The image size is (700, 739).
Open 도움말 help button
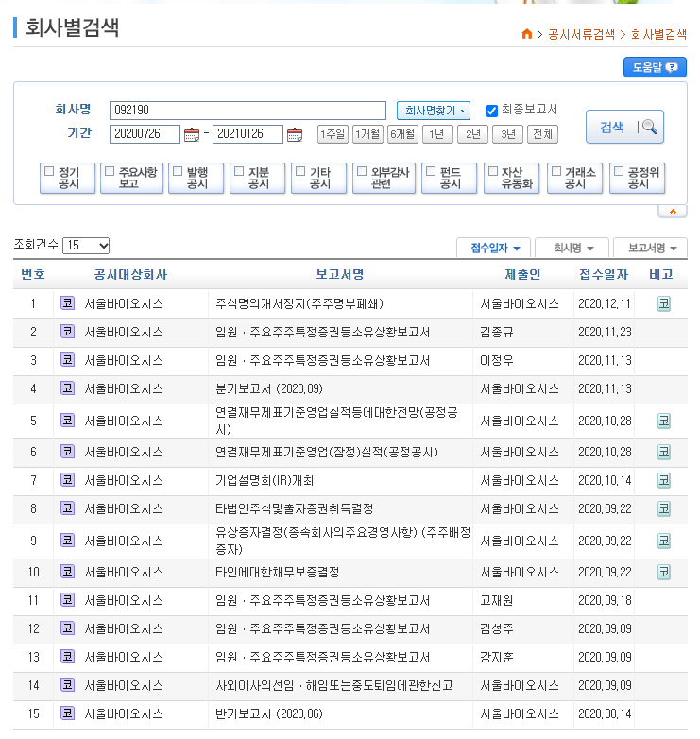click(655, 67)
